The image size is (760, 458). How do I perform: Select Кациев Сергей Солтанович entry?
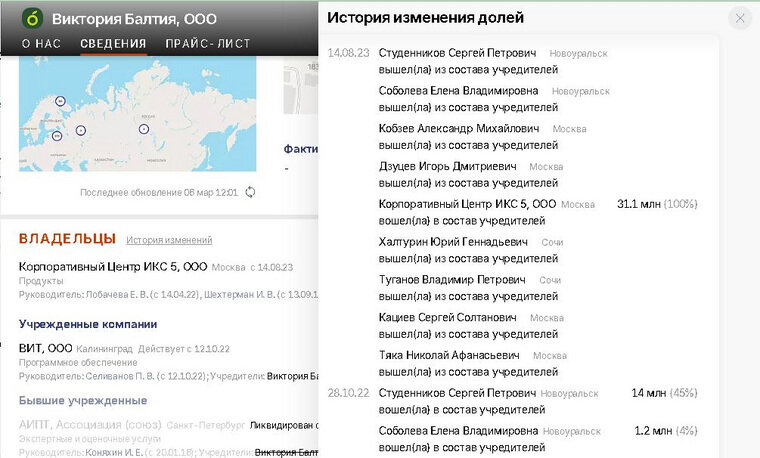click(x=447, y=317)
